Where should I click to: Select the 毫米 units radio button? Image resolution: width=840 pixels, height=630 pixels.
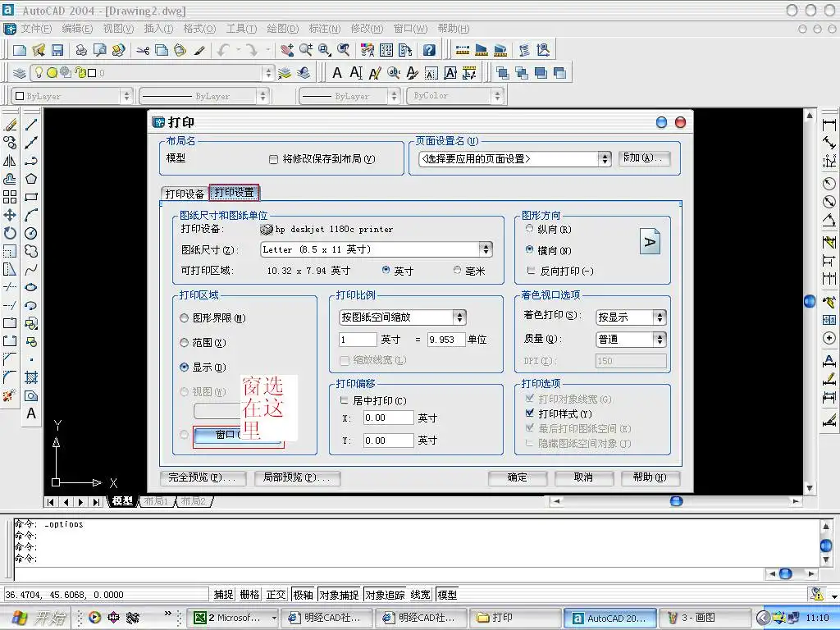(457, 270)
